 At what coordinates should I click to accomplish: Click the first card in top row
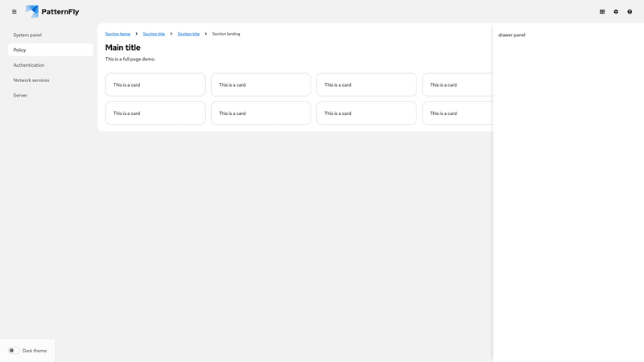[x=155, y=84]
